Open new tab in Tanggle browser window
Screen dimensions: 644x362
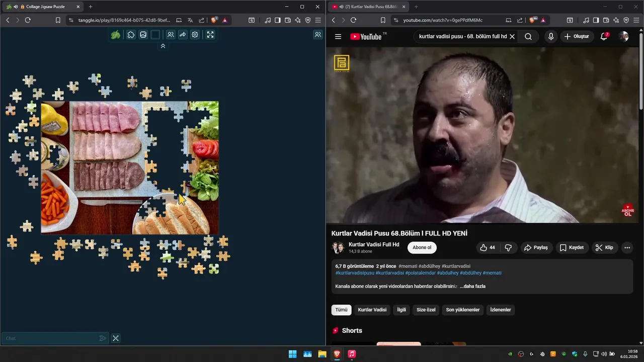(91, 7)
